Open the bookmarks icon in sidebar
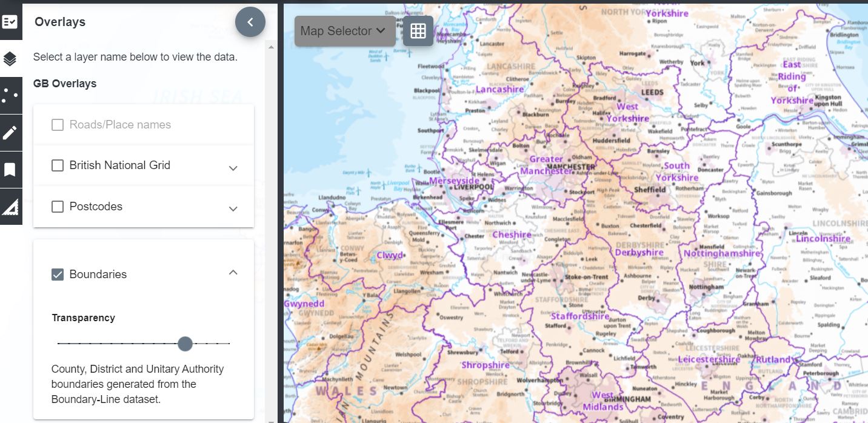The width and height of the screenshot is (868, 423). click(10, 170)
